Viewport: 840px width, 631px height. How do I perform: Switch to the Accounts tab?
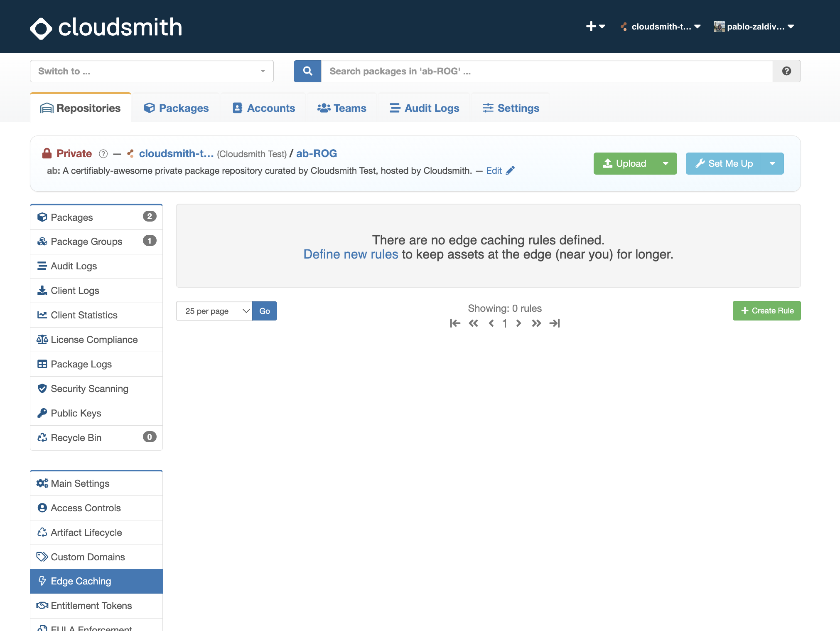(x=263, y=108)
